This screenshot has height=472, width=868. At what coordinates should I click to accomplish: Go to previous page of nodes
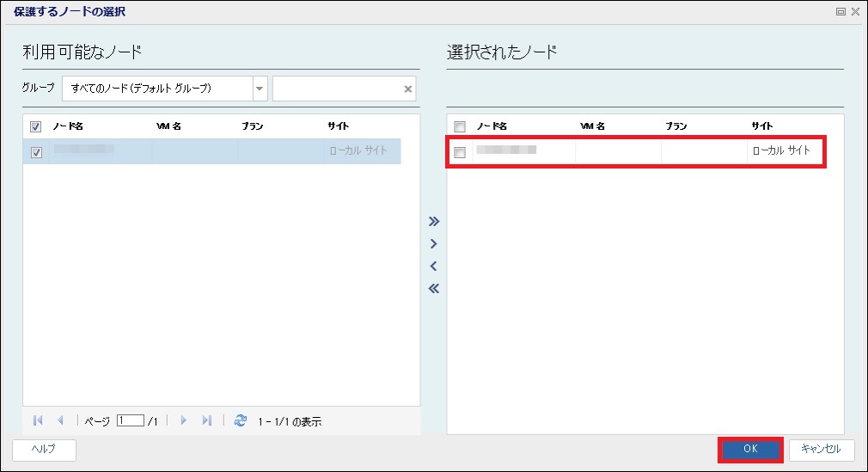60,421
